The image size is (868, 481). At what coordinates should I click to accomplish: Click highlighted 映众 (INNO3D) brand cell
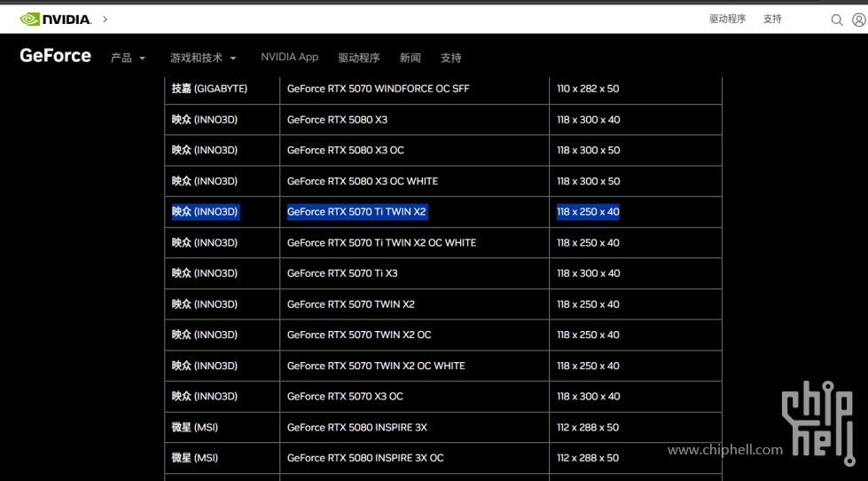tap(205, 212)
